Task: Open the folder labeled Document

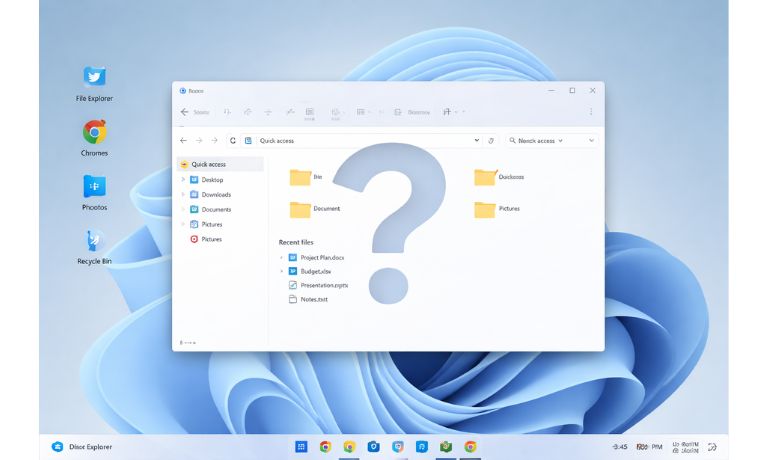Action: click(314, 209)
